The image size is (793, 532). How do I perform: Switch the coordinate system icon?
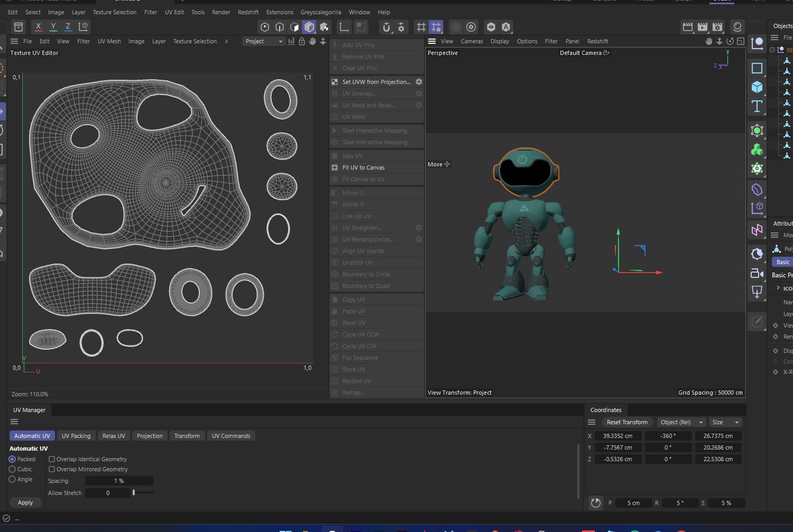click(x=83, y=26)
